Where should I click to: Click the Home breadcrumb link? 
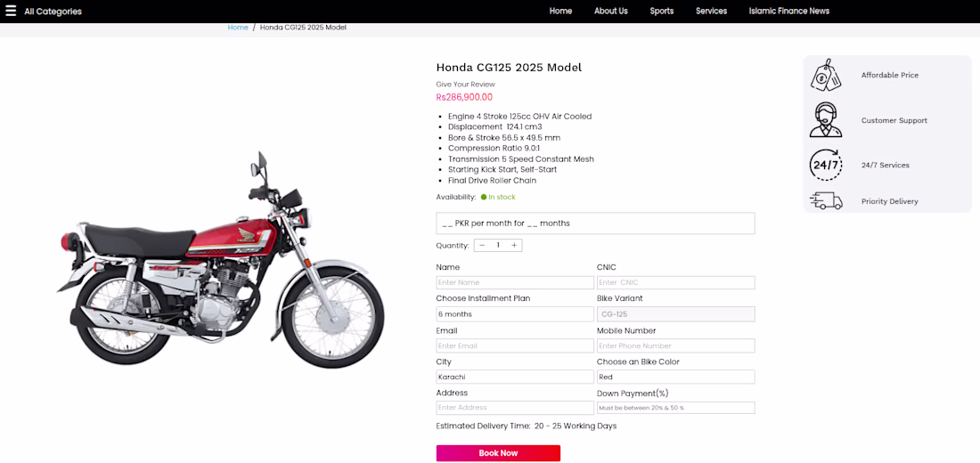(238, 28)
